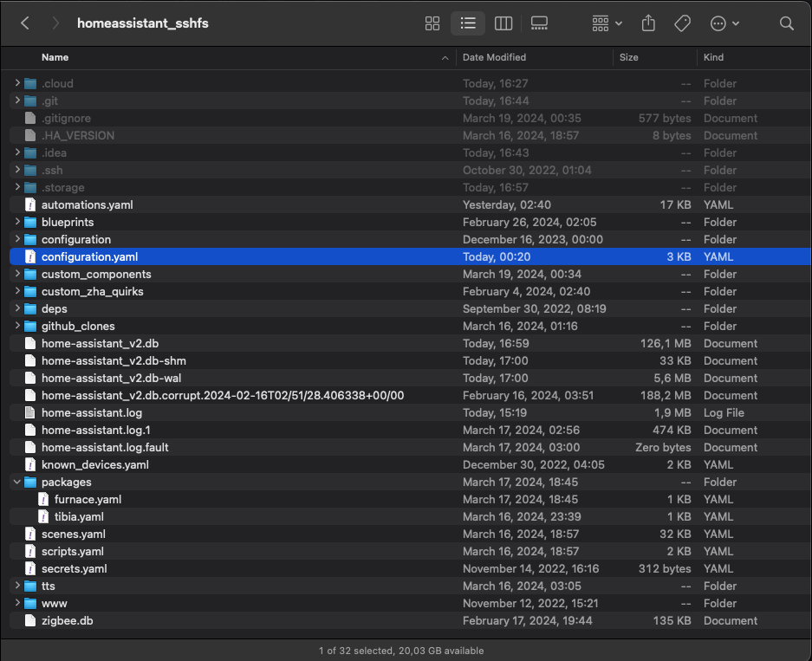812x661 pixels.
Task: Select furnace.yaml inside the packages folder
Action: coord(87,499)
